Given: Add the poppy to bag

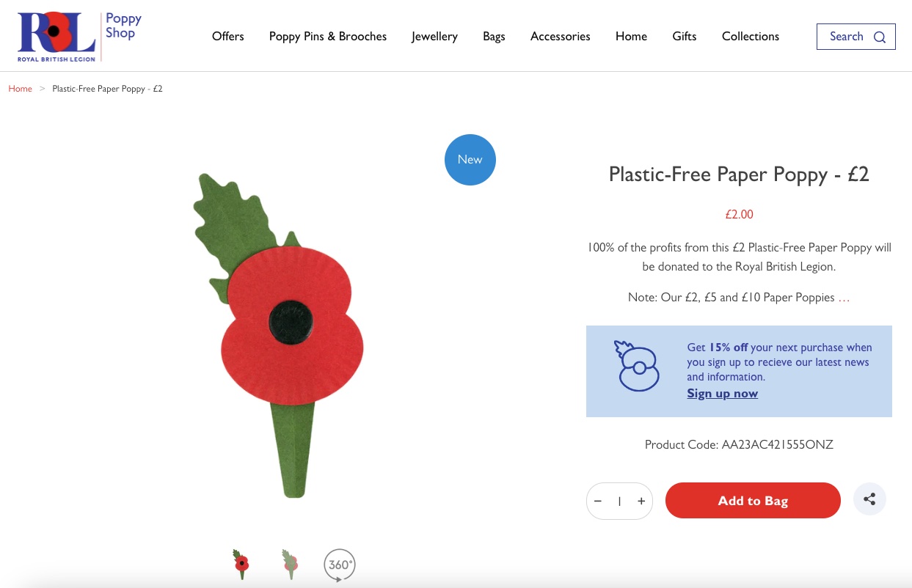Looking at the screenshot, I should 753,501.
